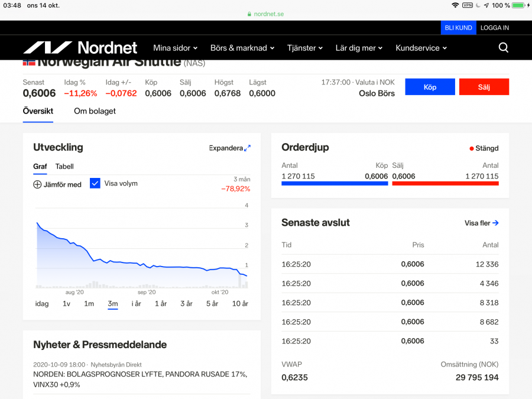Click the red sell order depth bar
532x399 pixels.
[x=446, y=184]
